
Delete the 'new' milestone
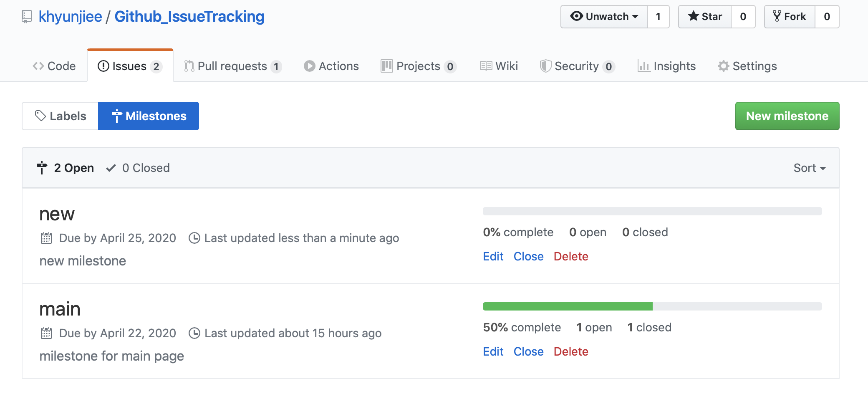pos(570,257)
